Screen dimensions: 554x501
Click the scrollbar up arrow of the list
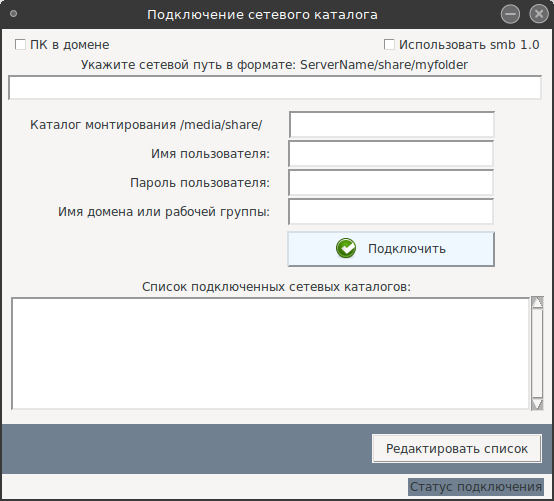pos(537,303)
